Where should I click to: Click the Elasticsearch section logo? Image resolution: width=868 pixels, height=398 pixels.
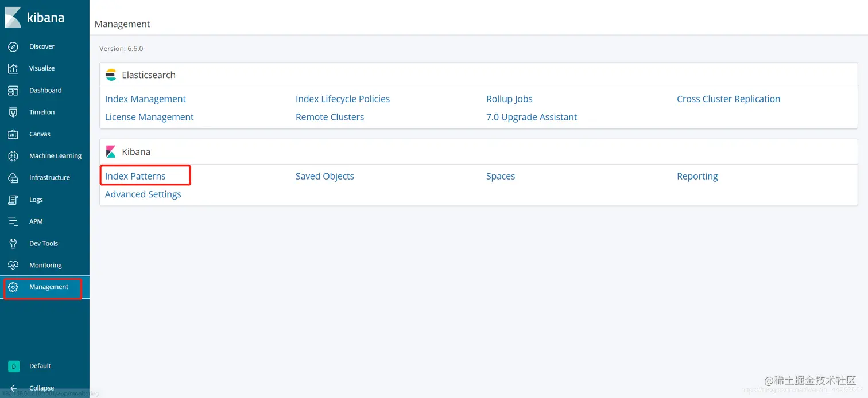coord(111,75)
